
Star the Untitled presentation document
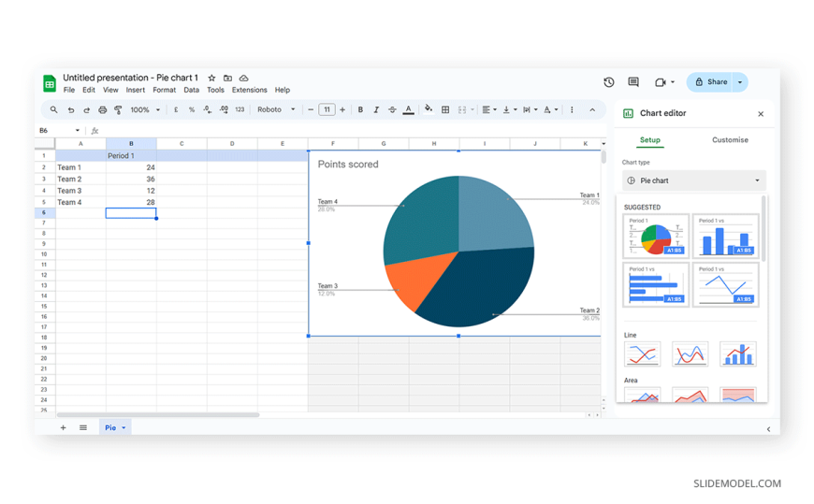(211, 78)
